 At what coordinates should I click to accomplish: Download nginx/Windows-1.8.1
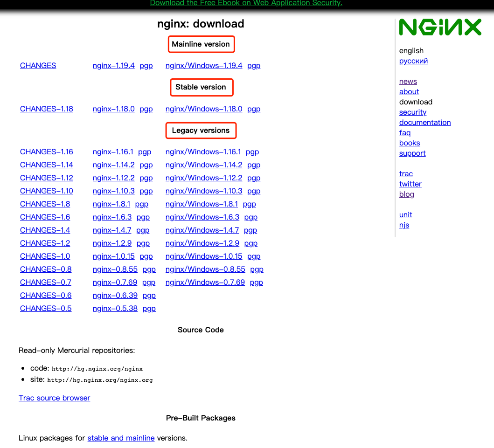point(202,204)
